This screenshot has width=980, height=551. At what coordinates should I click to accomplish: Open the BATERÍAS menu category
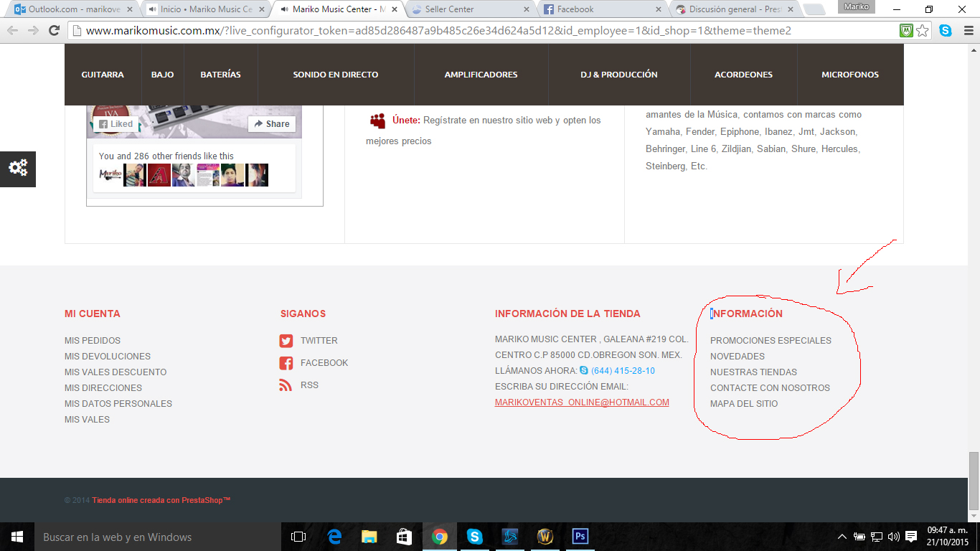[x=221, y=75]
